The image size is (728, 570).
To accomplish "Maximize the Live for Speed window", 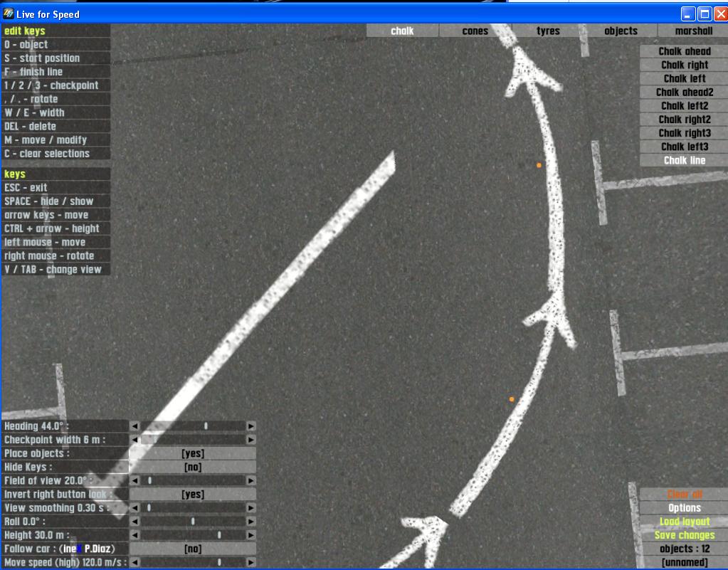I will click(x=705, y=14).
